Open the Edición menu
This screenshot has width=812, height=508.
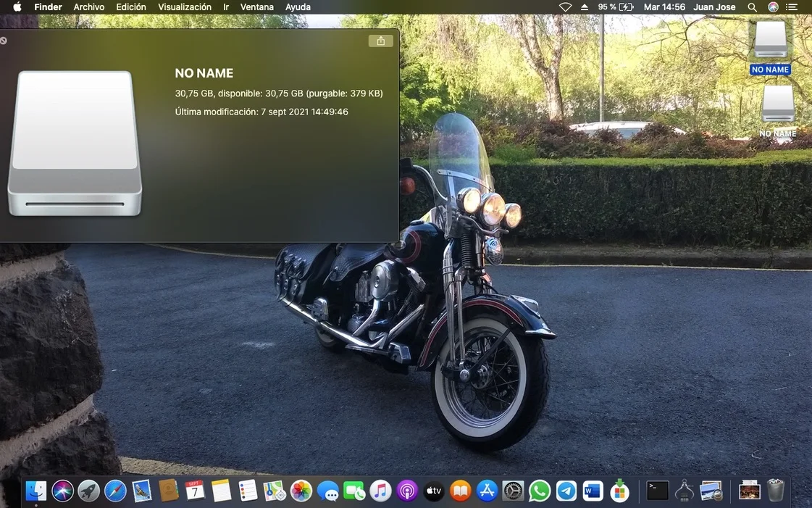tap(131, 7)
